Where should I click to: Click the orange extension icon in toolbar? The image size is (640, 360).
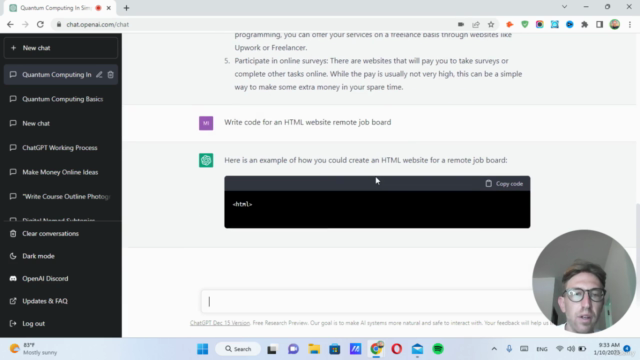(x=510, y=24)
